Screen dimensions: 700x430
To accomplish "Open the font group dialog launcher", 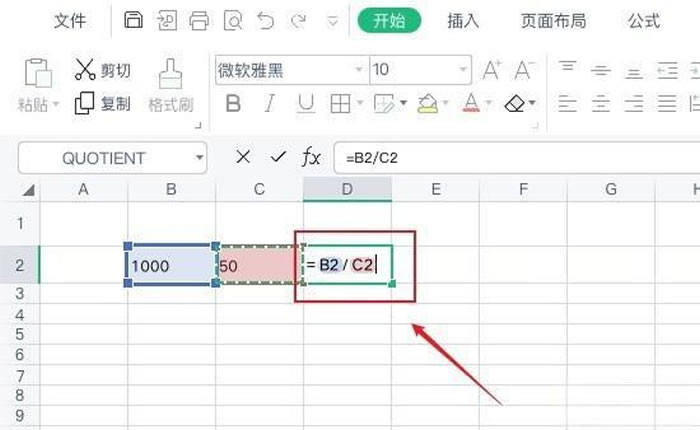I will [534, 126].
